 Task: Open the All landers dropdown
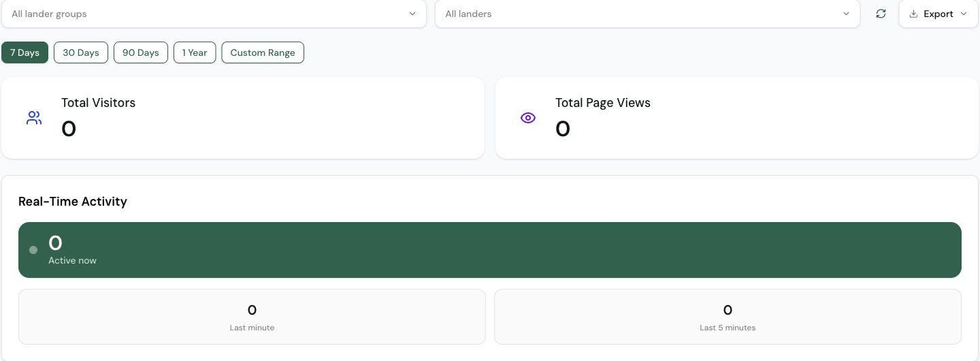pyautogui.click(x=647, y=14)
